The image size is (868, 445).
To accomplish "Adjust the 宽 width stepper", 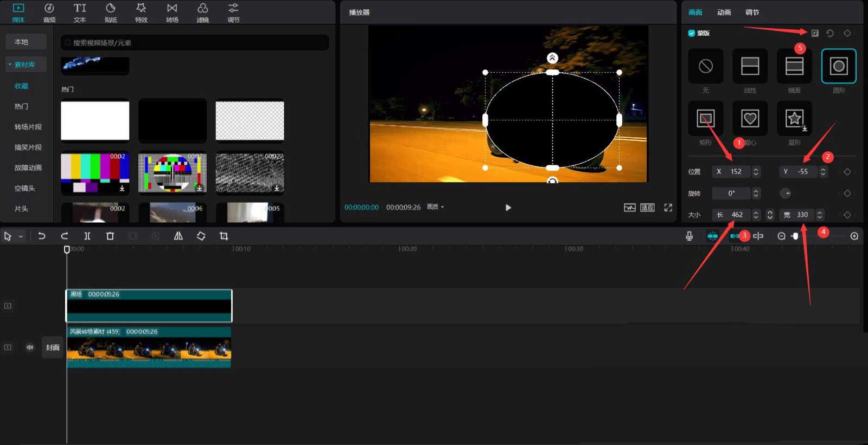I will tap(820, 215).
